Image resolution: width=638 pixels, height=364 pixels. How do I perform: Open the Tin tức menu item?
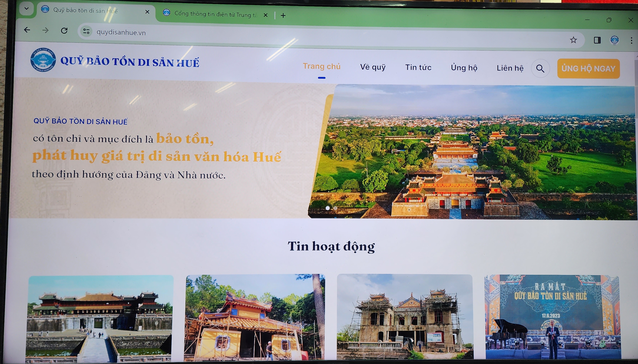(x=418, y=67)
